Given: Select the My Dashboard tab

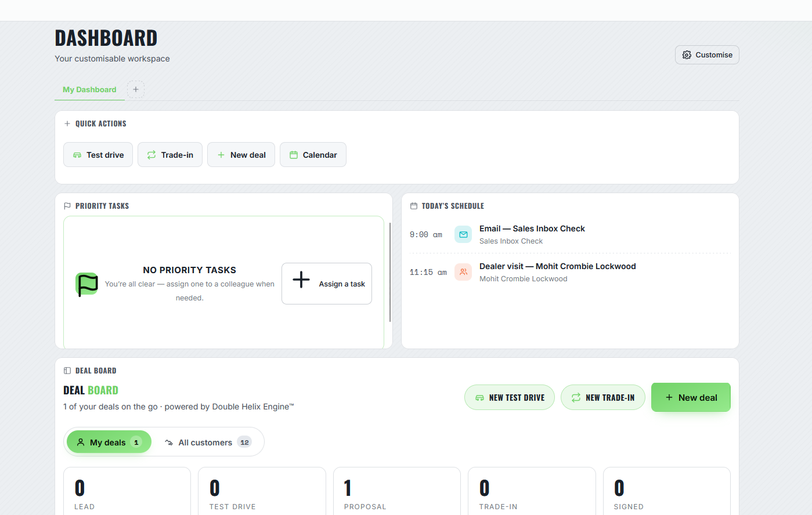Looking at the screenshot, I should point(89,89).
